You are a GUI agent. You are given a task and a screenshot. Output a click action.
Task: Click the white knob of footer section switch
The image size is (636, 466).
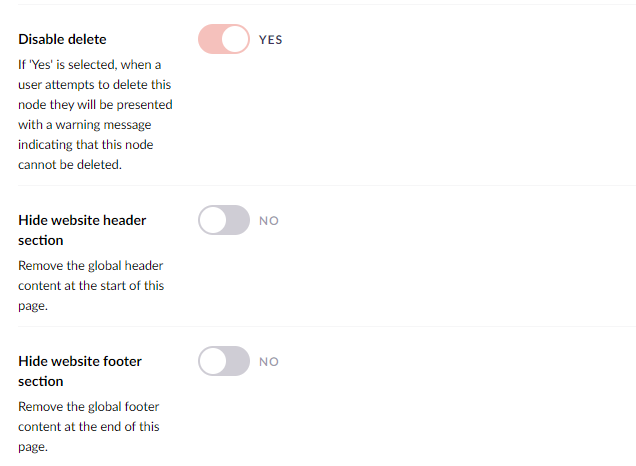pyautogui.click(x=213, y=361)
